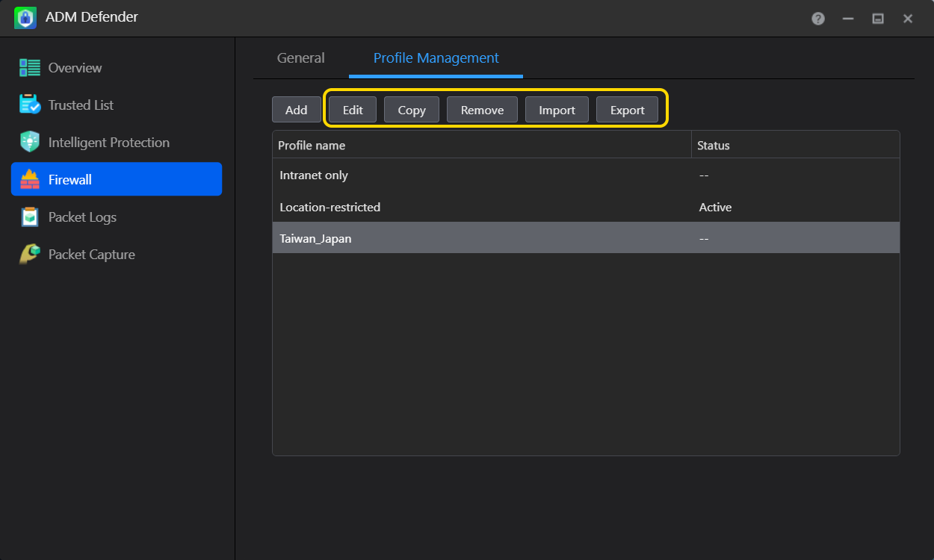Click the 'ADM Defender' window title text

92,17
